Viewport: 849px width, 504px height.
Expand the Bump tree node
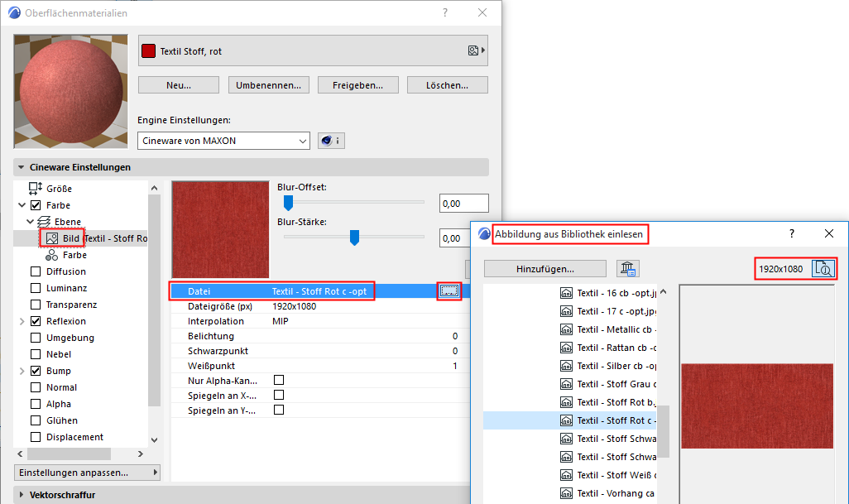22,371
